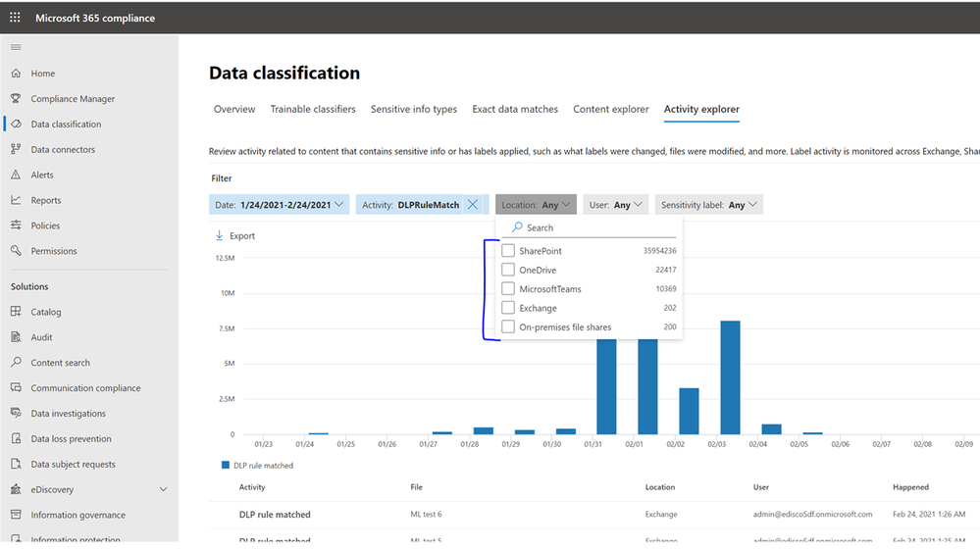
Task: Click the Data connectors icon
Action: click(17, 149)
